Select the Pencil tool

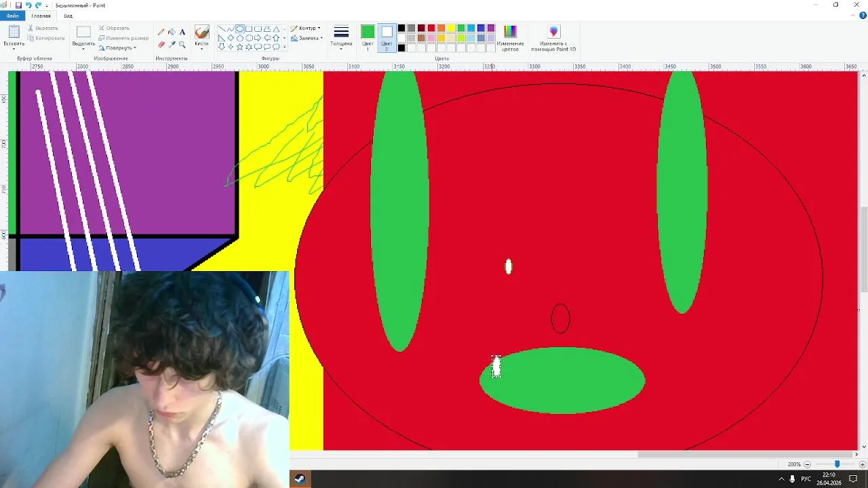click(161, 32)
